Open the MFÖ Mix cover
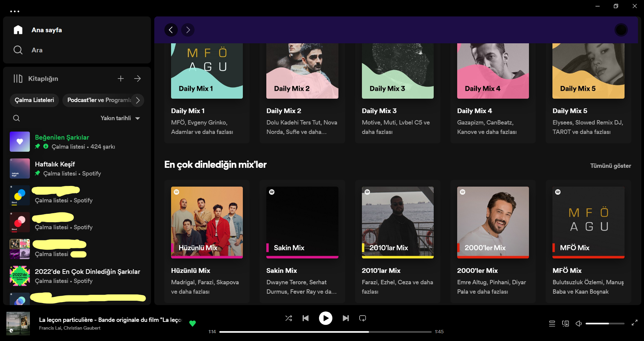 [588, 223]
